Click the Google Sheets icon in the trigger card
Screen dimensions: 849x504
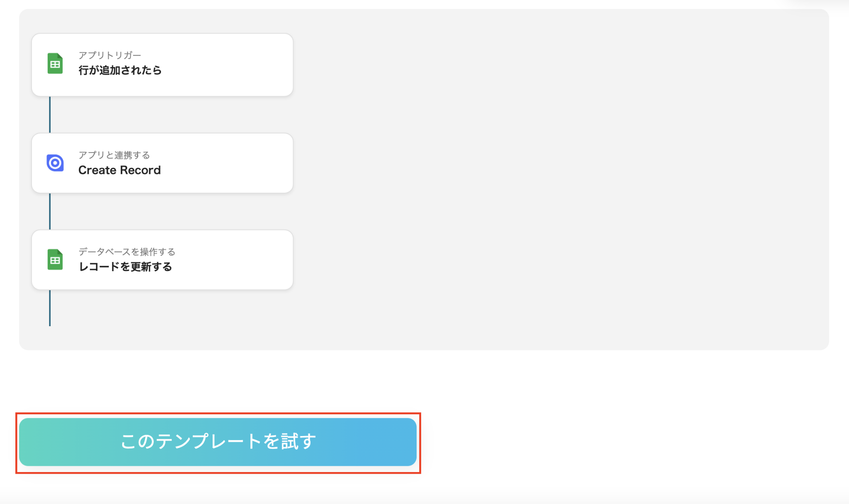pos(55,63)
